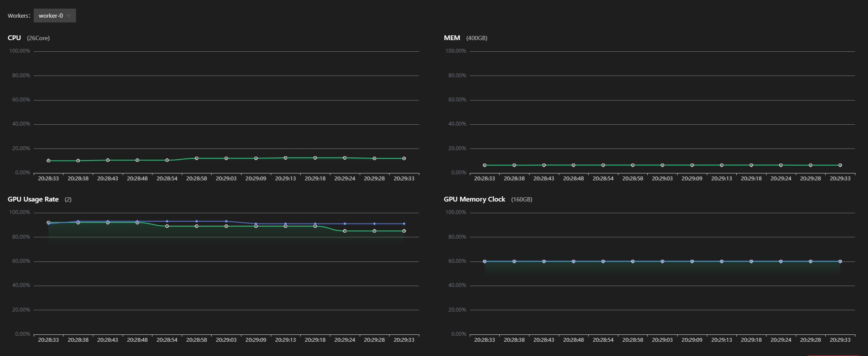
Task: Select GPU Memory Clock point at 20:29:13
Action: click(x=722, y=261)
